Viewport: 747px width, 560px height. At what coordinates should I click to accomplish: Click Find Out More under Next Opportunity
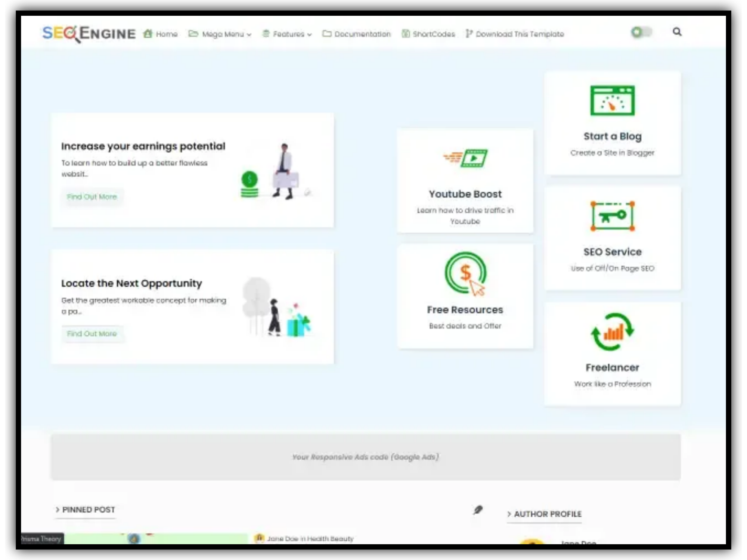point(92,334)
